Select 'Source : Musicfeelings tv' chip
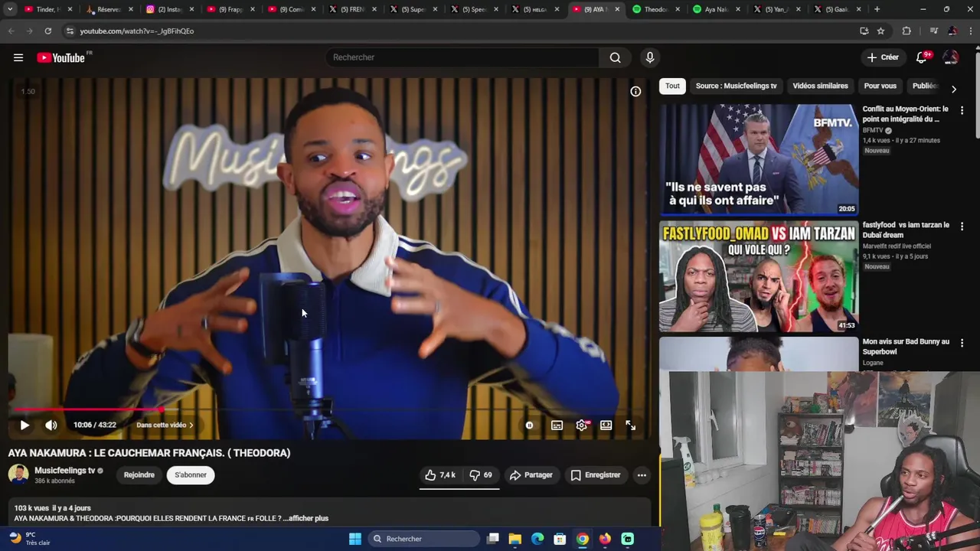Image resolution: width=980 pixels, height=551 pixels. tap(736, 86)
